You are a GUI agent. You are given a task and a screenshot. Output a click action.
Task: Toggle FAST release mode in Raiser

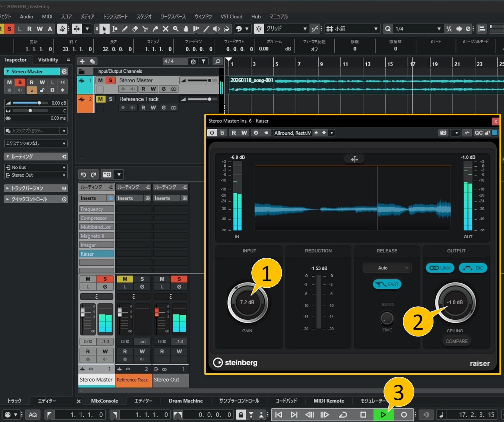coord(387,284)
